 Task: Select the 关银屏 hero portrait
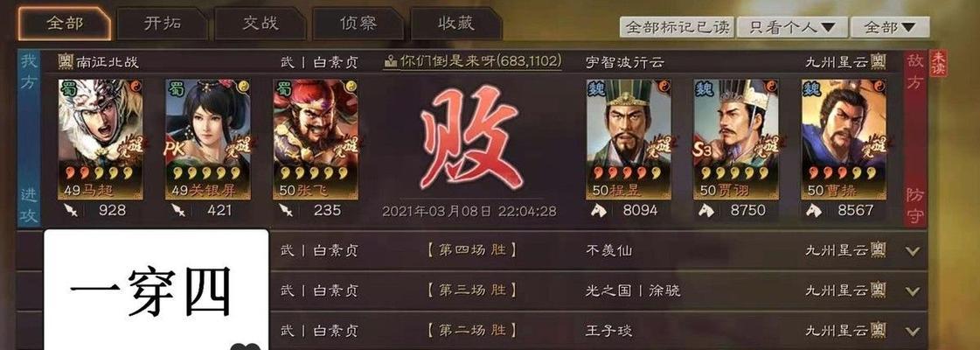click(x=207, y=139)
